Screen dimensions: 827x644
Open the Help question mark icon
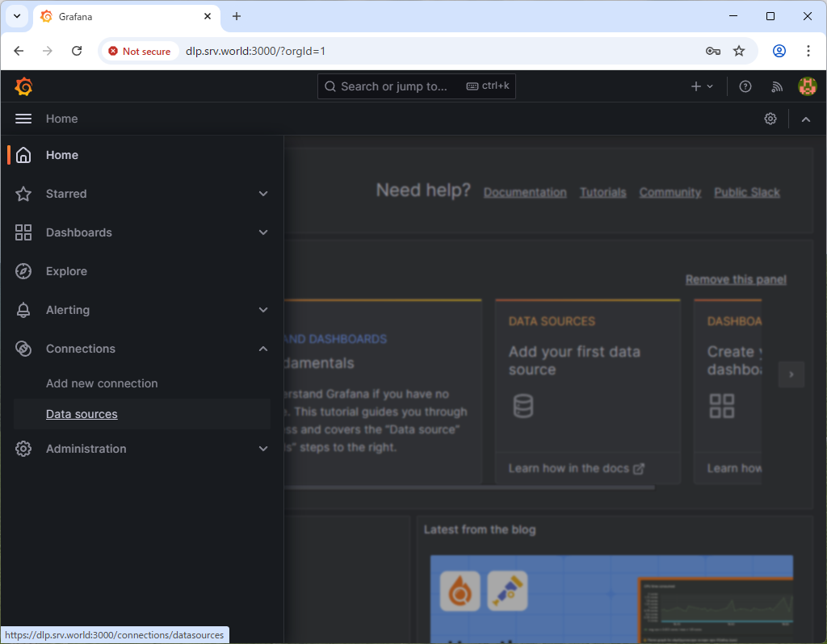click(745, 86)
